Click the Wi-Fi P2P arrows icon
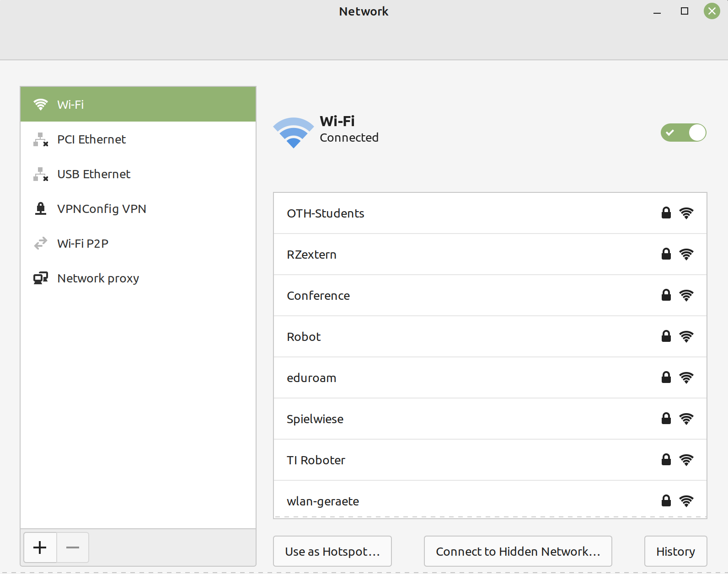728x574 pixels. click(x=41, y=244)
